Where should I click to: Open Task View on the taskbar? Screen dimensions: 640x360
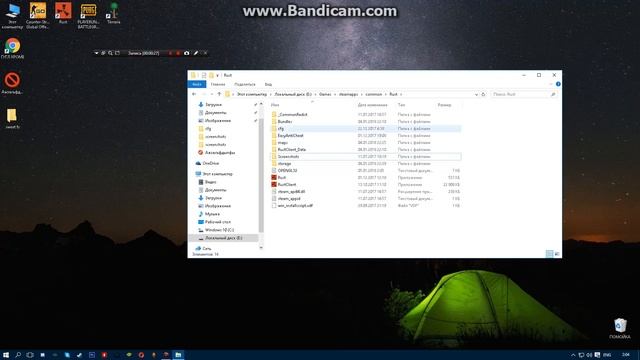[x=30, y=355]
